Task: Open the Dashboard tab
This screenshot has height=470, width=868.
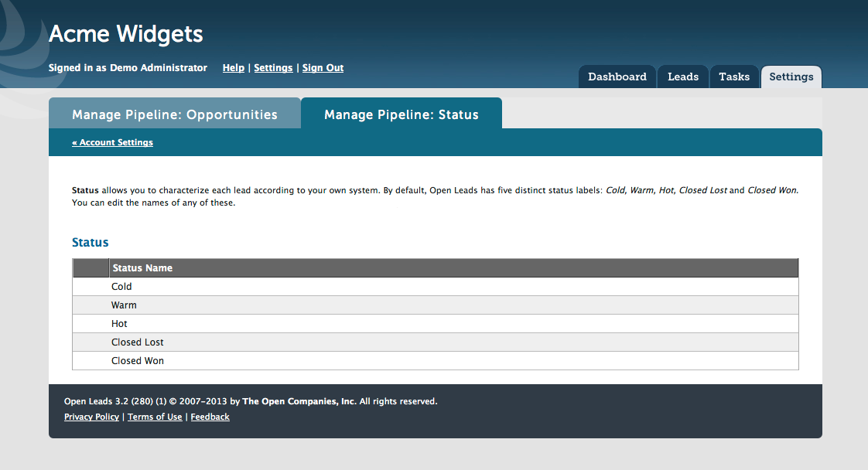Action: 617,77
